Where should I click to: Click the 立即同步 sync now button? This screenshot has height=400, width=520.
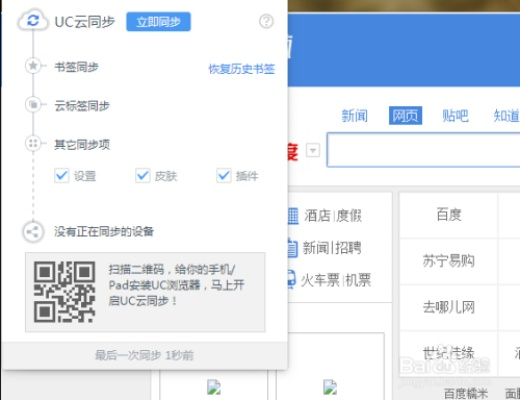click(158, 22)
